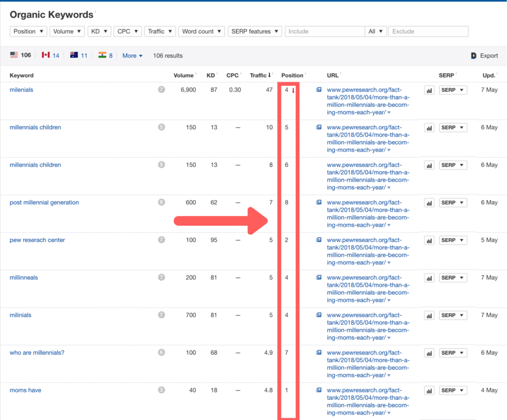Screen dimensions: 507x420
Task: Open the SERP dropdown for who are millennials?
Action: click(453, 353)
